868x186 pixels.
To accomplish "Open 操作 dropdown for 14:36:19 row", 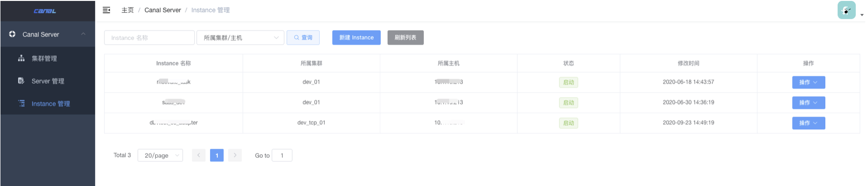I will coord(809,103).
